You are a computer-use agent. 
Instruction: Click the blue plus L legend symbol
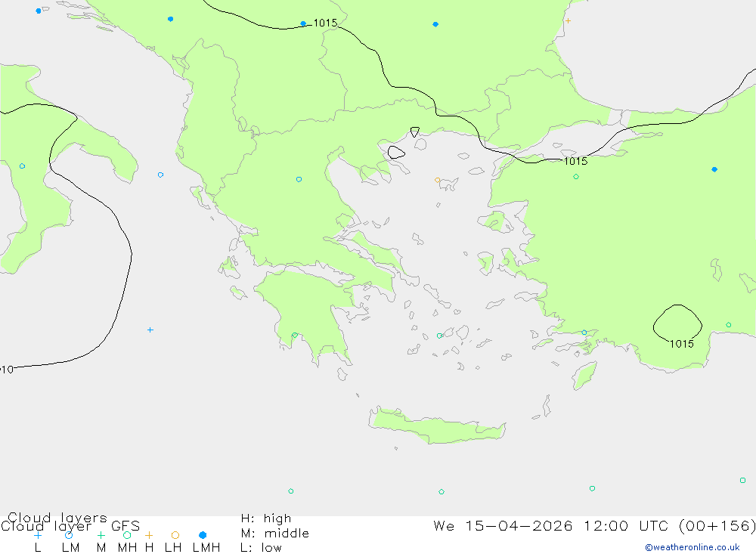pos(38,535)
